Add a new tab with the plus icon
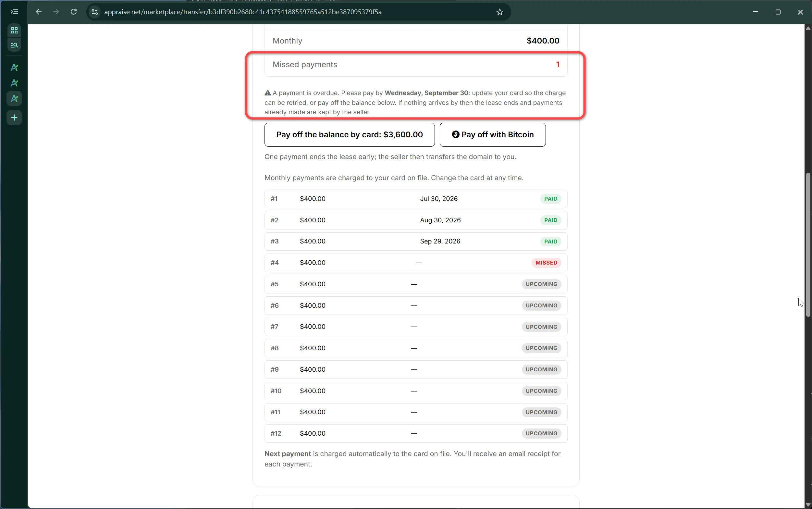 point(14,118)
